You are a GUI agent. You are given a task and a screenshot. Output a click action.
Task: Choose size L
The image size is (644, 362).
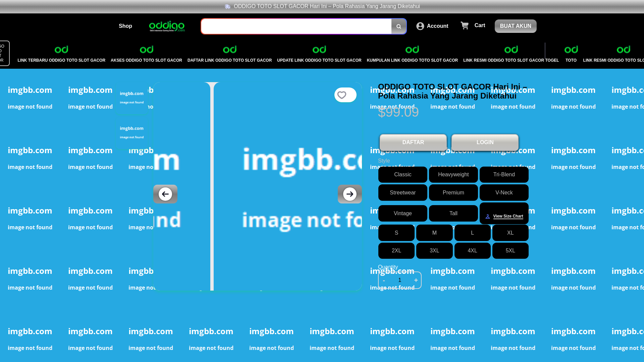[472, 233]
